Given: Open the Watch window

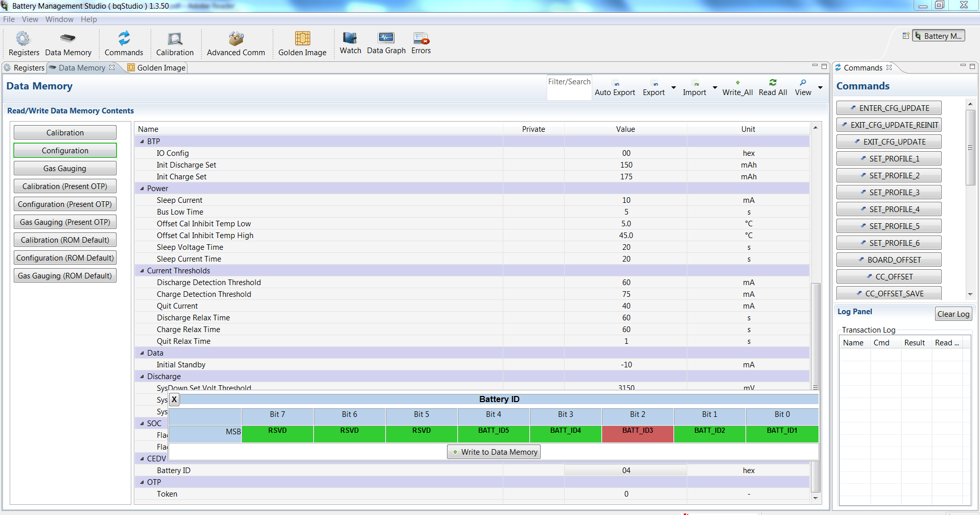Looking at the screenshot, I should click(x=350, y=43).
